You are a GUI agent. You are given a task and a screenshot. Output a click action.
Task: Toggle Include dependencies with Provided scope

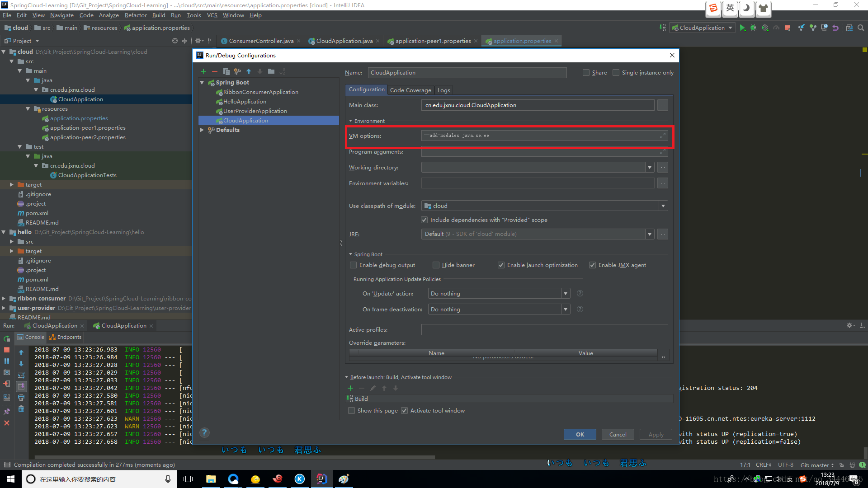point(424,220)
